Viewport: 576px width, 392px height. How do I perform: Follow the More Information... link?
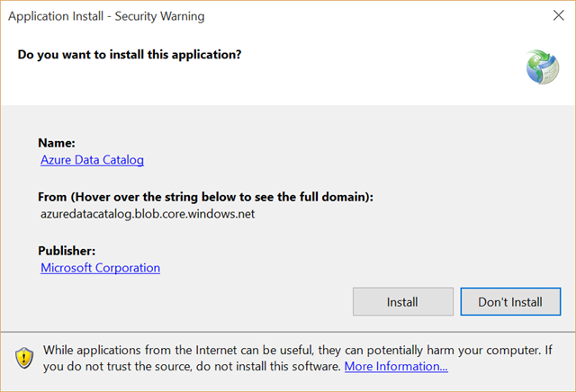point(396,366)
